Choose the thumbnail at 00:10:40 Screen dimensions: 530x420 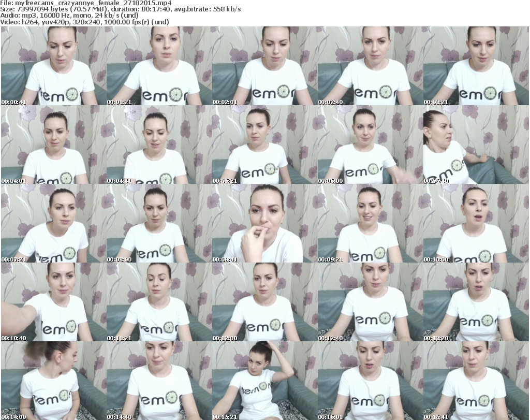53,302
